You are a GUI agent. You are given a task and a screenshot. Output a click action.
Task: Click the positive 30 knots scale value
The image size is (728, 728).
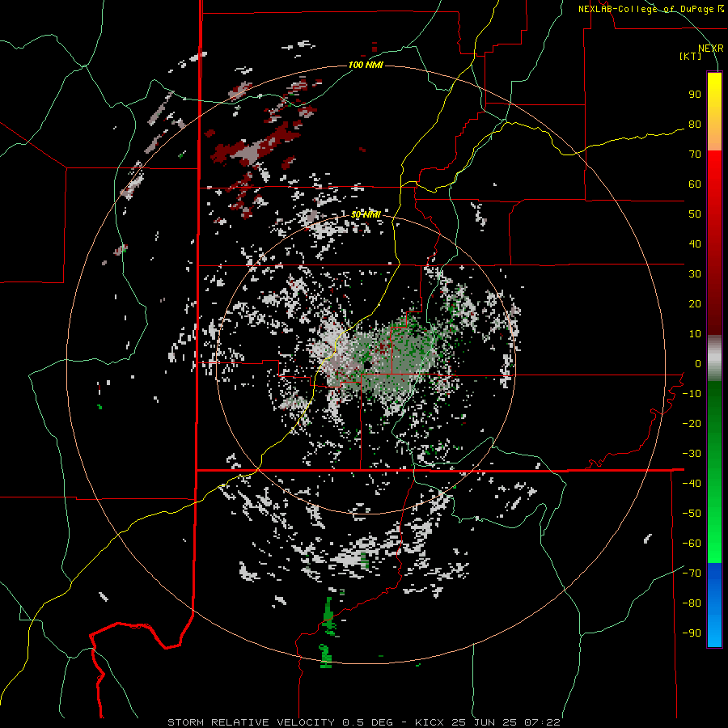tap(695, 274)
